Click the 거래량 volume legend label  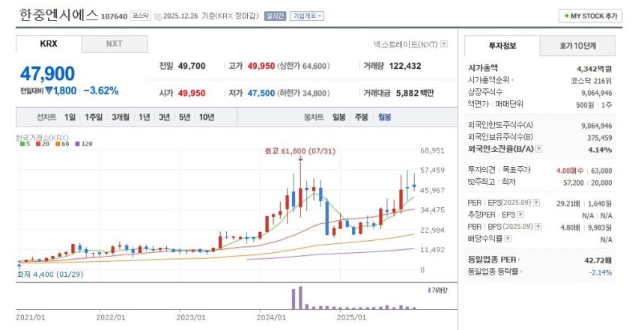pos(438,290)
